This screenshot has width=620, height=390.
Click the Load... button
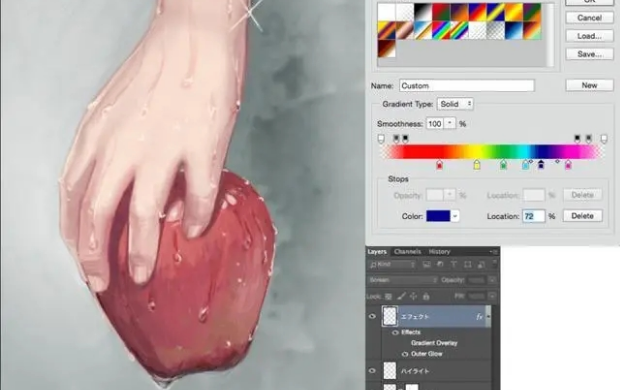click(x=589, y=36)
